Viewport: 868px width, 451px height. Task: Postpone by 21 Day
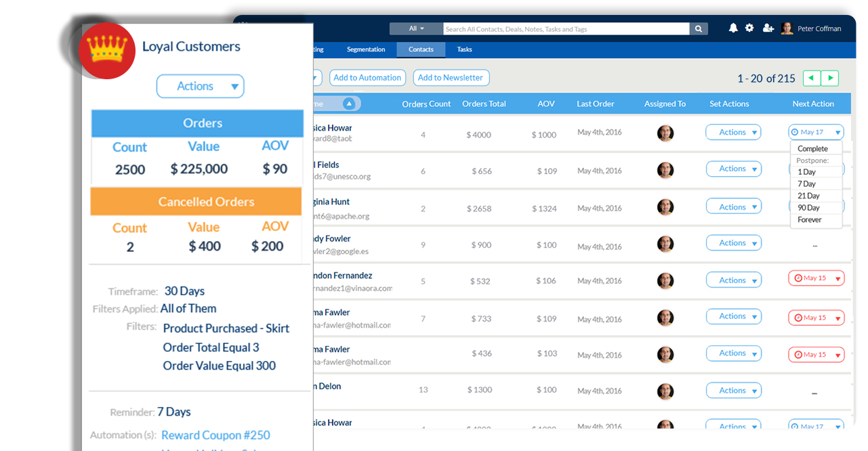[808, 196]
